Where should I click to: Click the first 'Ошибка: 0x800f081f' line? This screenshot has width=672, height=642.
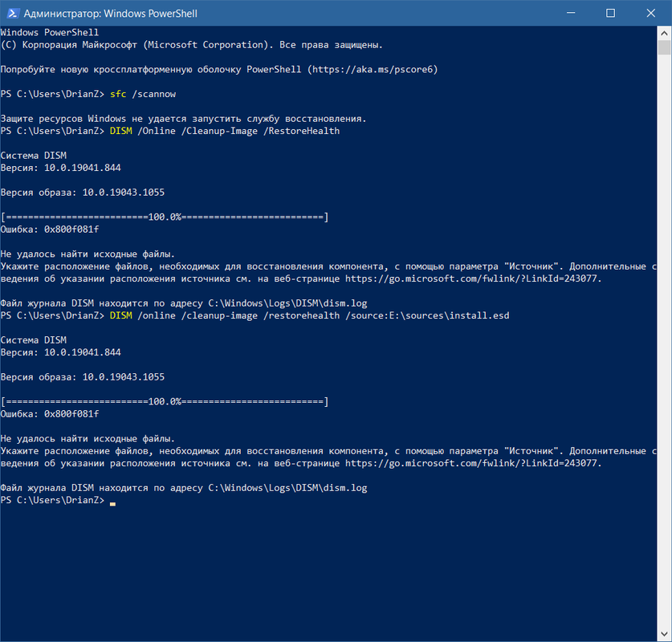[50, 230]
